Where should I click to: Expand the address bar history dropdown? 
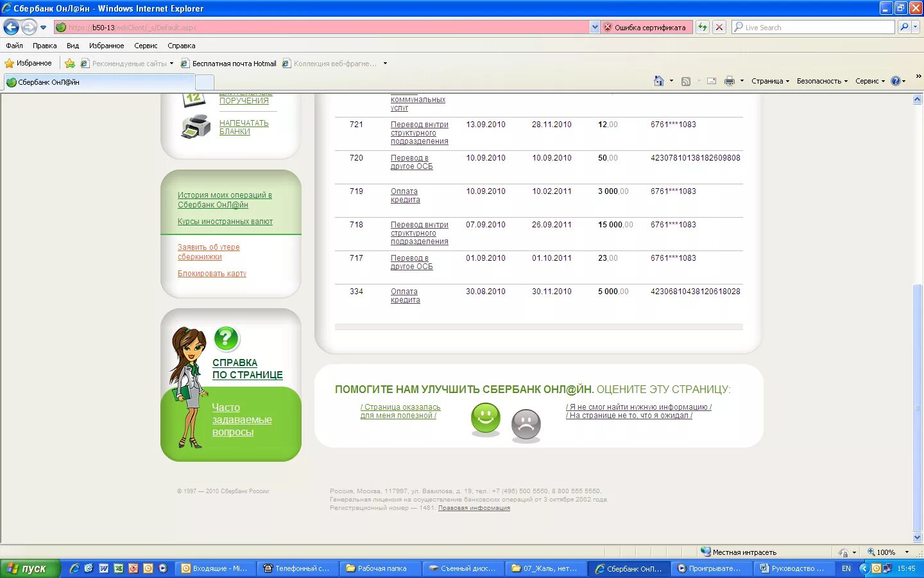coord(595,28)
